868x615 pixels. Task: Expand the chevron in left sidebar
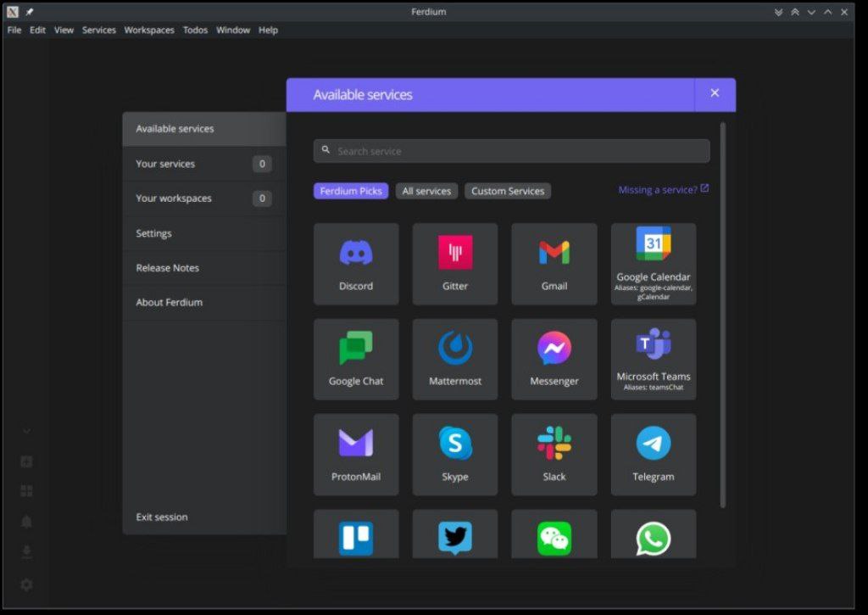[x=26, y=431]
